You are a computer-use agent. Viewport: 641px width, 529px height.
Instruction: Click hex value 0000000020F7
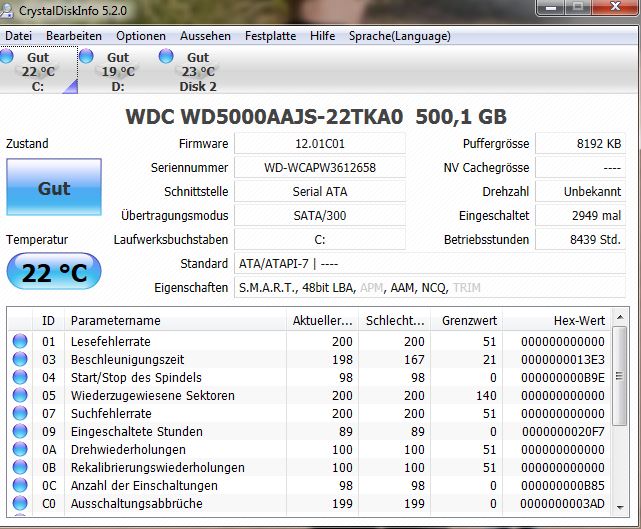pos(563,431)
